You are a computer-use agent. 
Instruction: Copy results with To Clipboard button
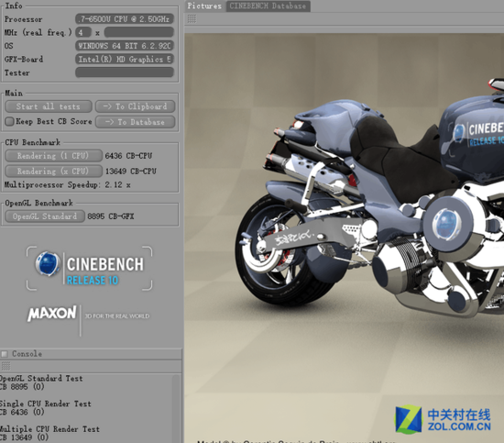[x=136, y=106]
